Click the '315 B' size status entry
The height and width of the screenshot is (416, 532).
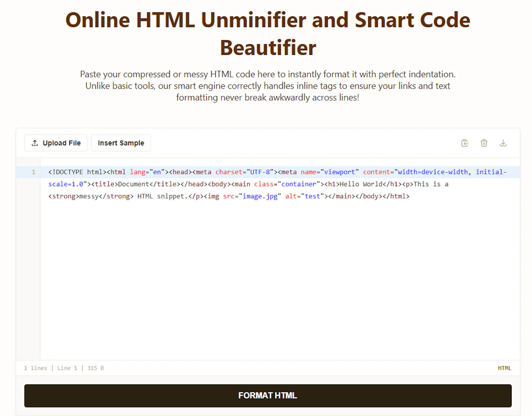(96, 368)
